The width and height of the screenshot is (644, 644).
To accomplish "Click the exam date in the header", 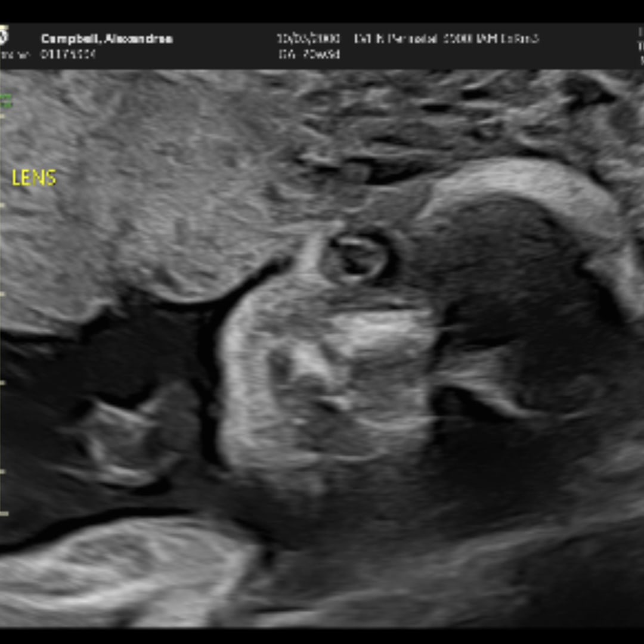I will point(308,39).
